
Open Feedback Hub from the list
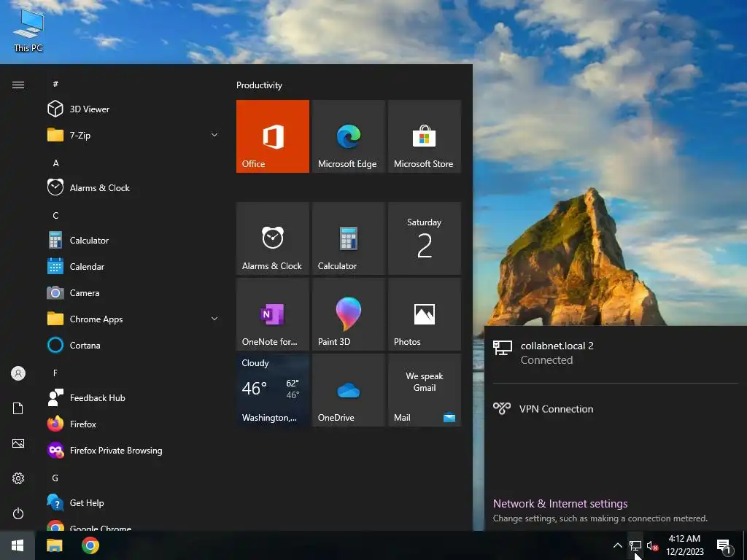tap(133, 397)
